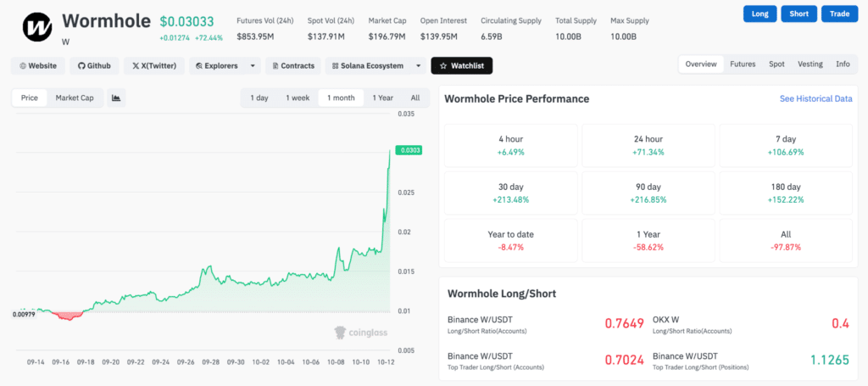The image size is (868, 386).
Task: Click the Open Interest value $139.95M
Action: (438, 37)
